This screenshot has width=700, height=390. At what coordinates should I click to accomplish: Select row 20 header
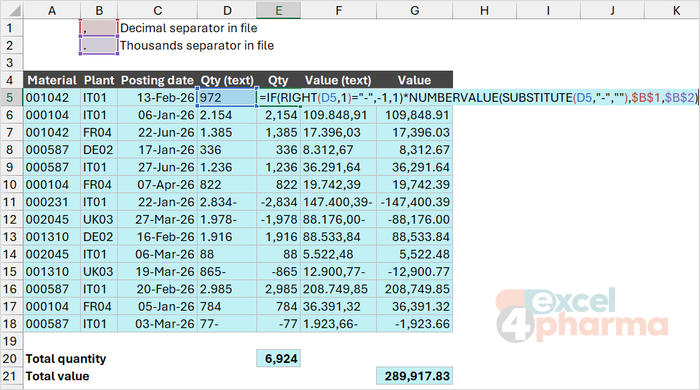tap(11, 358)
